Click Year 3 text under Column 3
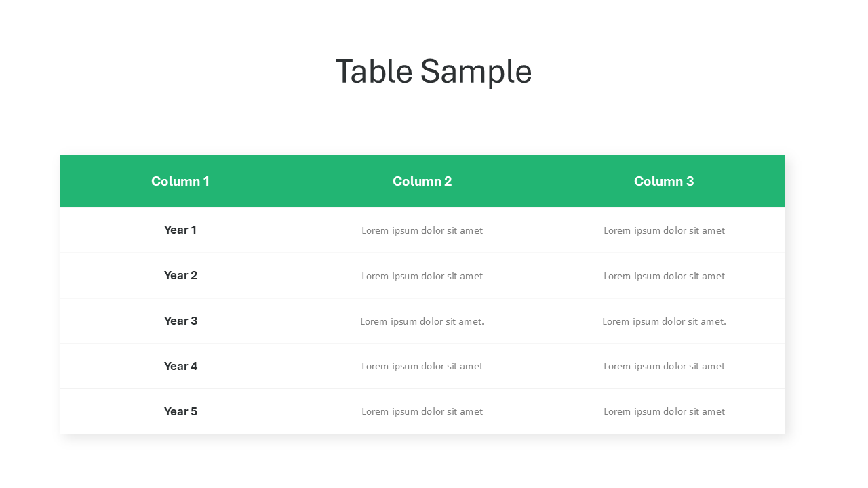Viewport: 868px width, 488px height. pyautogui.click(x=664, y=321)
